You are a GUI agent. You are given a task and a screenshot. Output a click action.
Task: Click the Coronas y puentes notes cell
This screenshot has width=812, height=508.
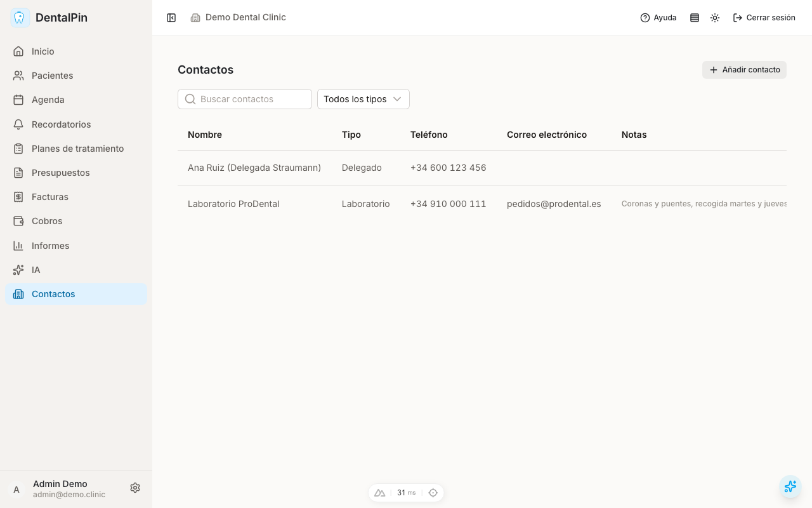tap(704, 204)
